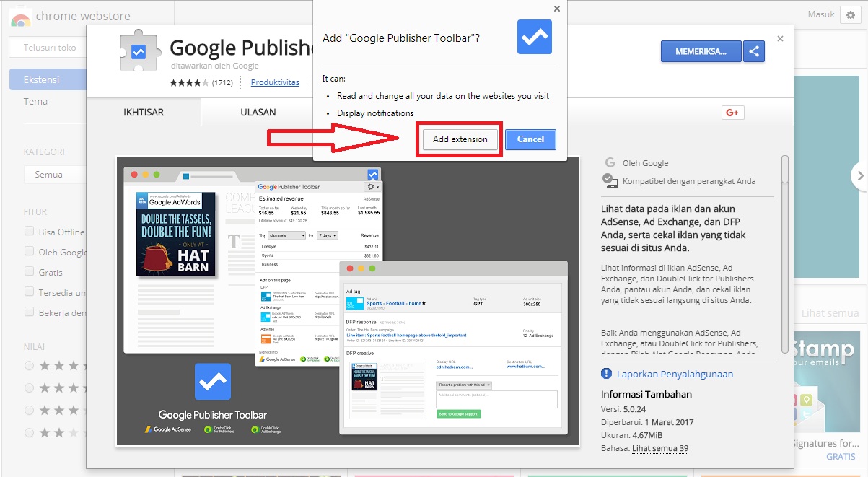Viewport: 868px width, 477px height.
Task: Enable the Bisa Offline filter
Action: click(x=28, y=232)
